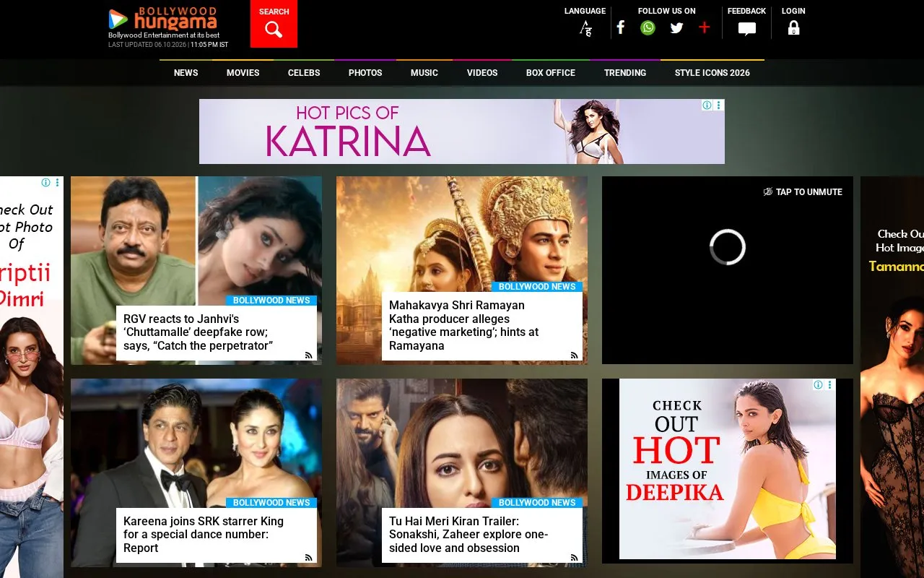Open Style Icons 2026 menu item
Screen dimensions: 924x578
click(712, 72)
